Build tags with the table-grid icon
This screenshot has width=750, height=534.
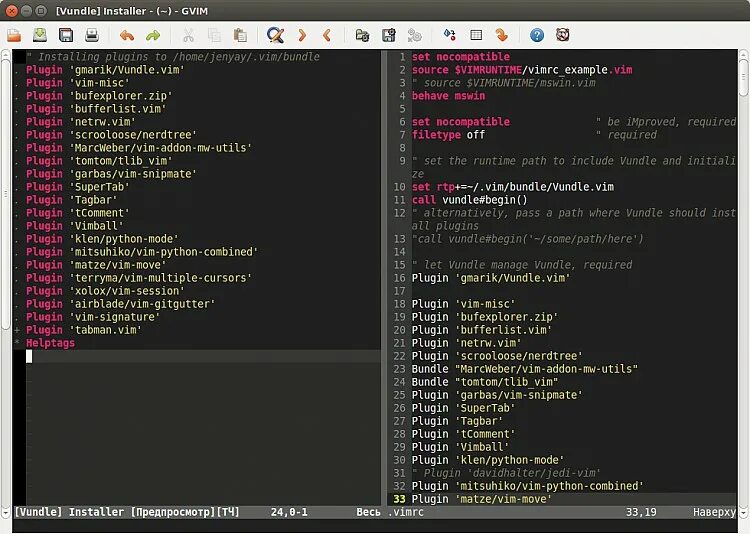[476, 35]
